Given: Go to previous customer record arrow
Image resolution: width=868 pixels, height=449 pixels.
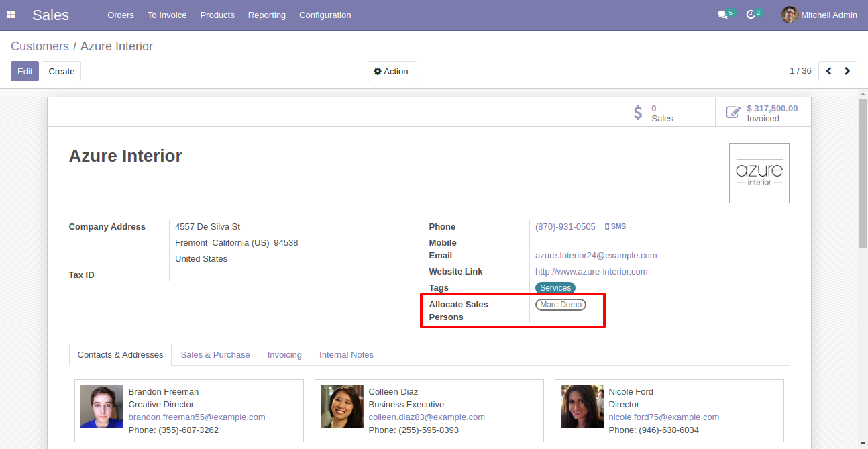Looking at the screenshot, I should (x=829, y=71).
